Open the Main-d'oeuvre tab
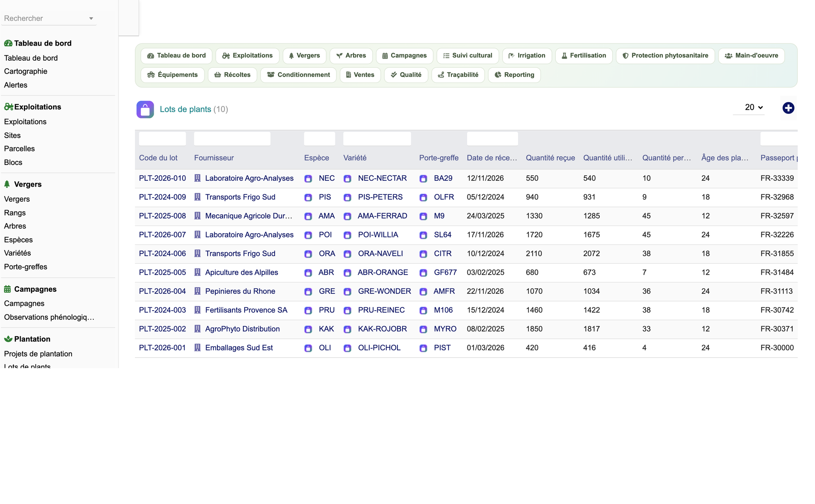Screen dimensions: 815x504 click(x=751, y=56)
